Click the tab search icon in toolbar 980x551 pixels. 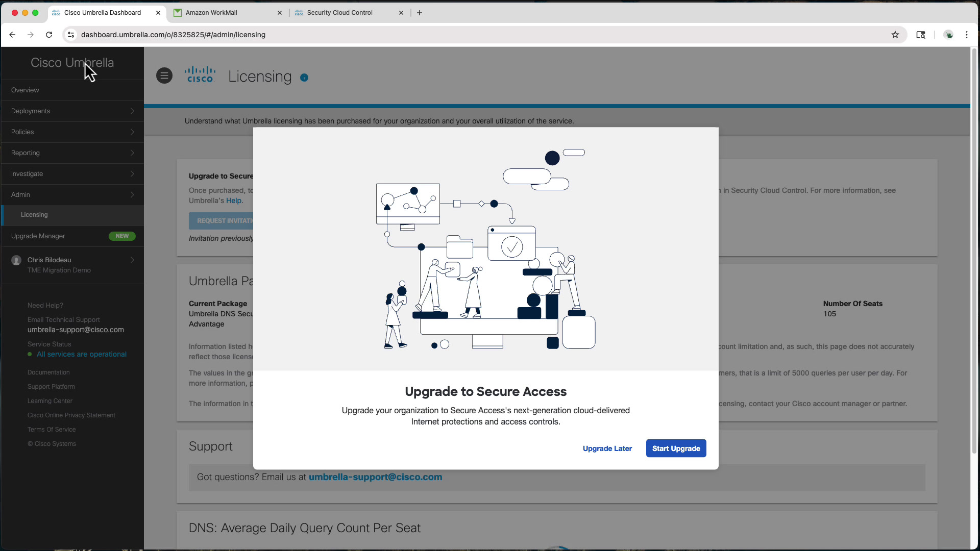921,35
